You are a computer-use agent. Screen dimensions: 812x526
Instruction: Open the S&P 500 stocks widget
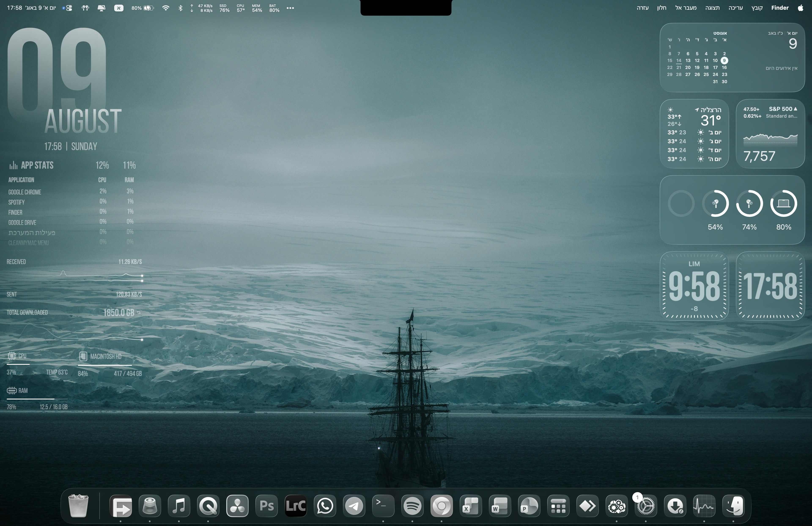point(770,134)
